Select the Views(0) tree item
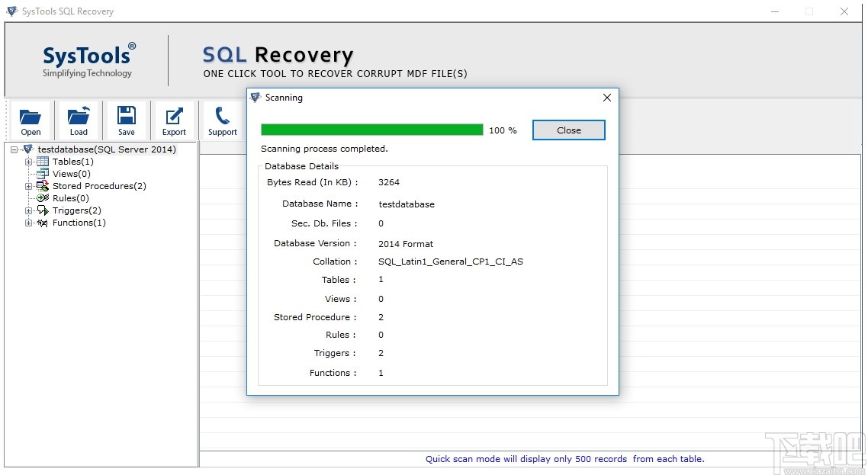Viewport: 868px width, 475px height. (71, 174)
